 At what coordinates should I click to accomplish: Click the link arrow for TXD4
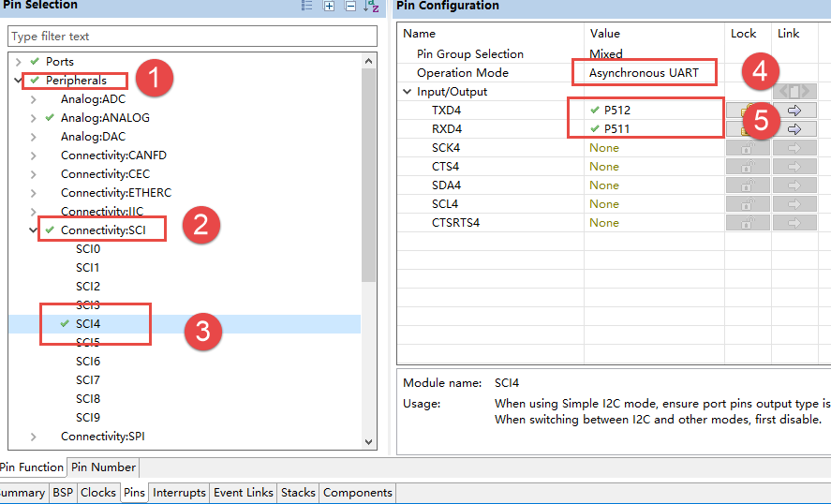click(794, 111)
